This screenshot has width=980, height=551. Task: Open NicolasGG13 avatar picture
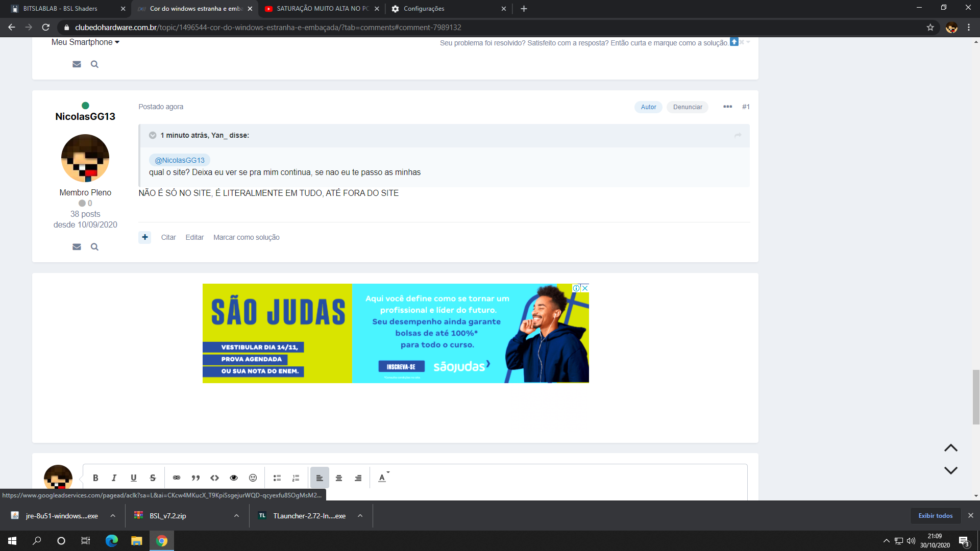click(x=85, y=158)
